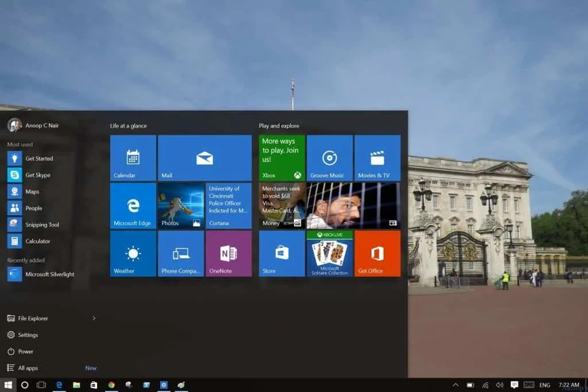Screen dimensions: 588x392
Task: Open the Weather live tile
Action: [x=133, y=253]
